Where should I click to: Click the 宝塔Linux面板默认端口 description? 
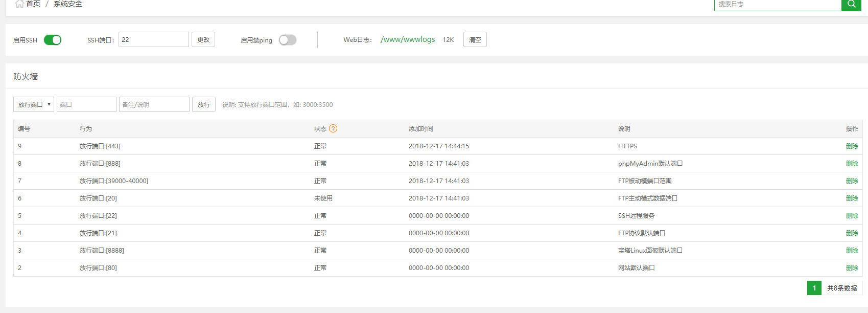[650, 250]
